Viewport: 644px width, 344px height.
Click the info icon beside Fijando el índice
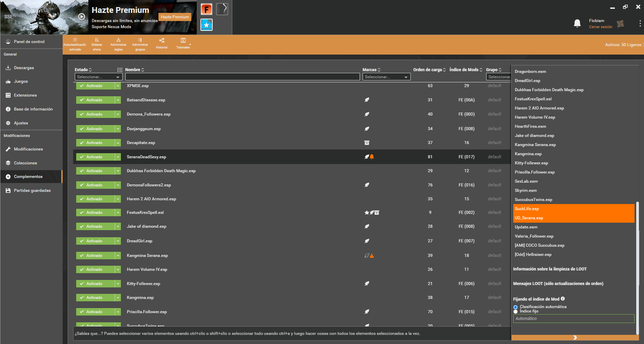[x=563, y=299]
